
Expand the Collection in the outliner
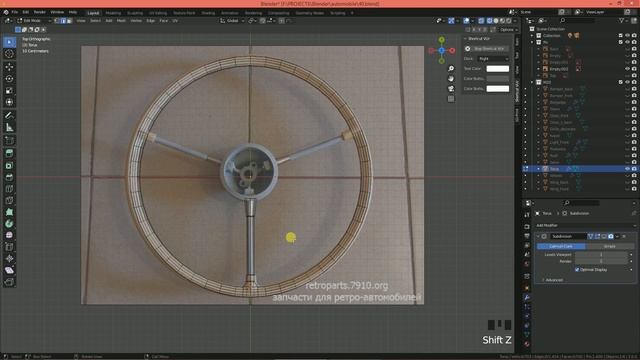[532, 36]
